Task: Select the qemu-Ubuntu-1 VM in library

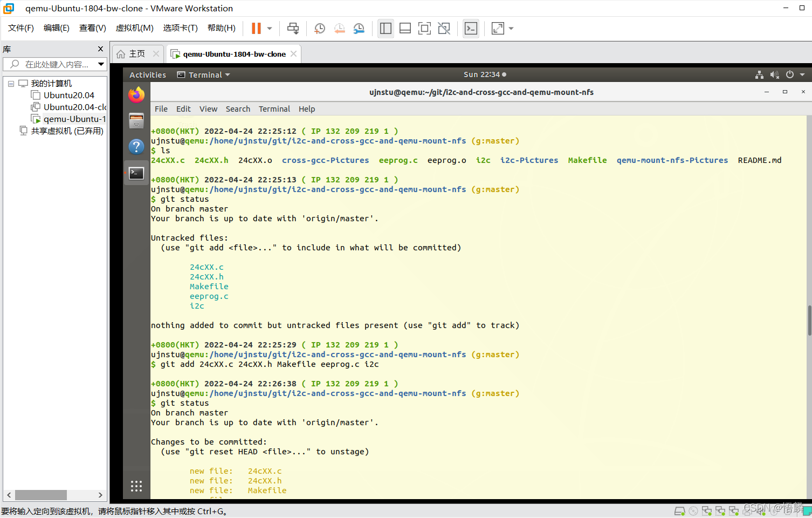Action: pos(74,119)
